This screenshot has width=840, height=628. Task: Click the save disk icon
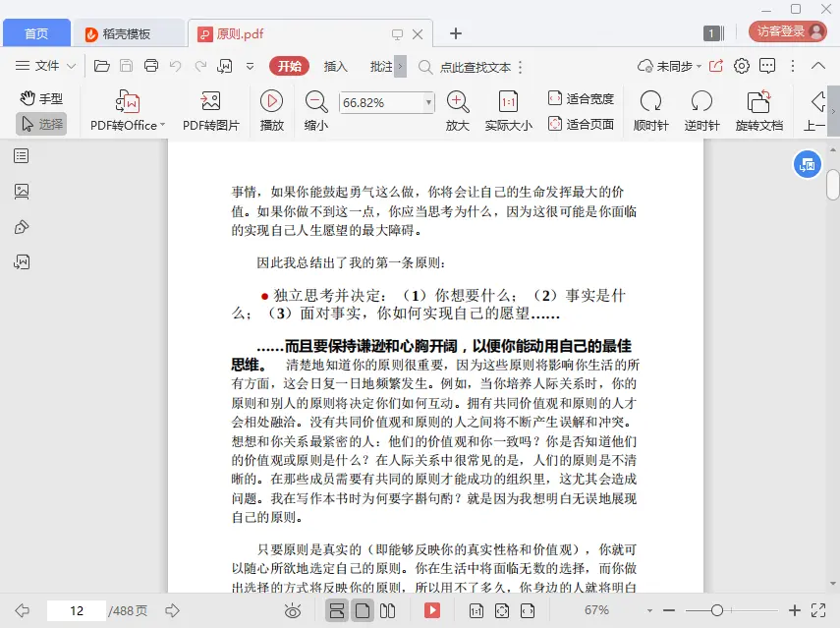click(x=127, y=66)
